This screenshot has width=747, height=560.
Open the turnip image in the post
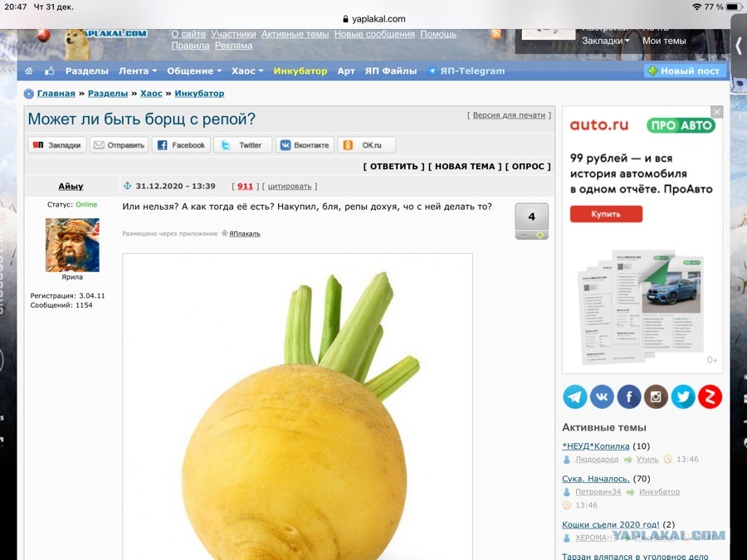297,407
